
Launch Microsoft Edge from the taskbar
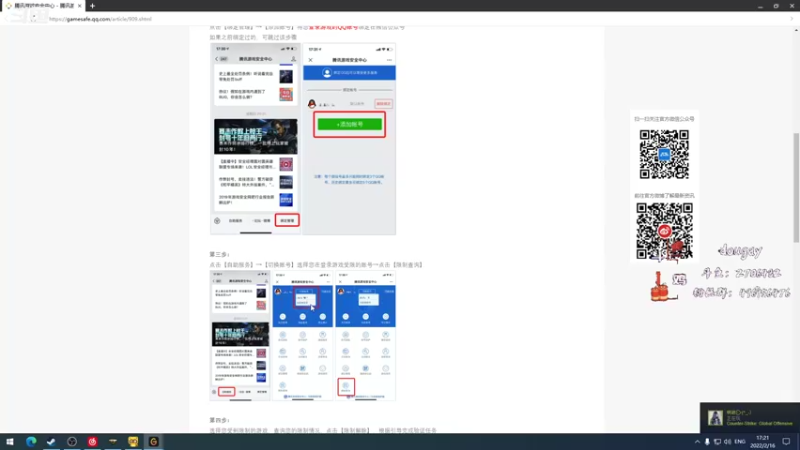pyautogui.click(x=31, y=442)
